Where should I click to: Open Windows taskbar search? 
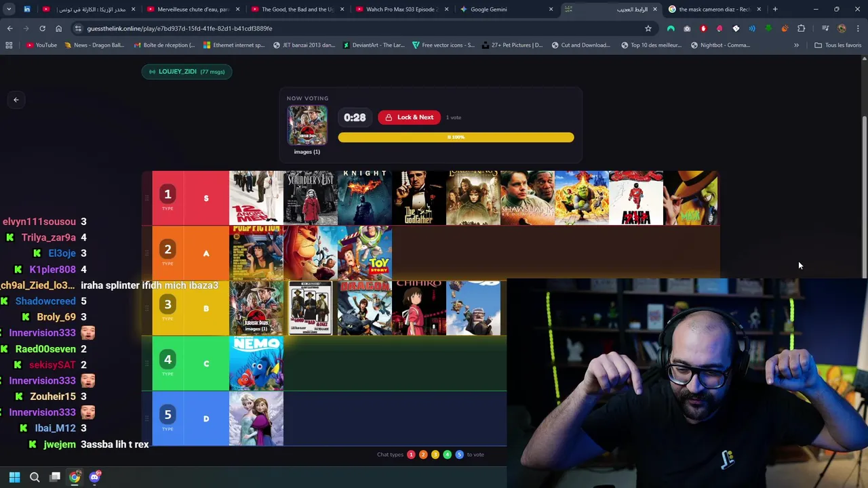(x=35, y=477)
